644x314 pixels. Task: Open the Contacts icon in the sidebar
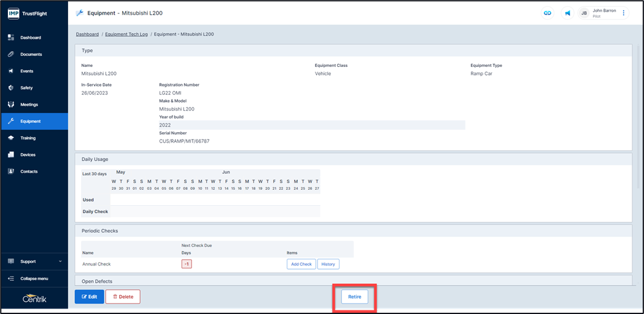(x=11, y=171)
